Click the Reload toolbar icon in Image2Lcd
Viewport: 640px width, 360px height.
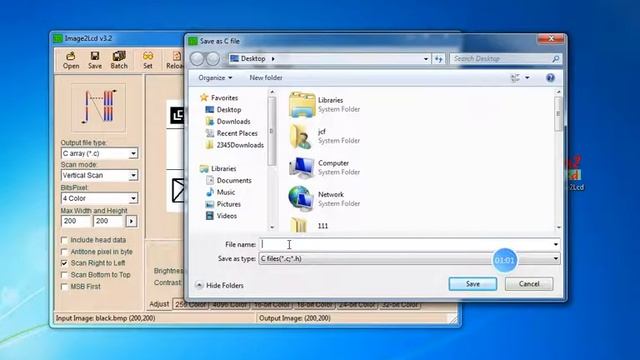(175, 60)
